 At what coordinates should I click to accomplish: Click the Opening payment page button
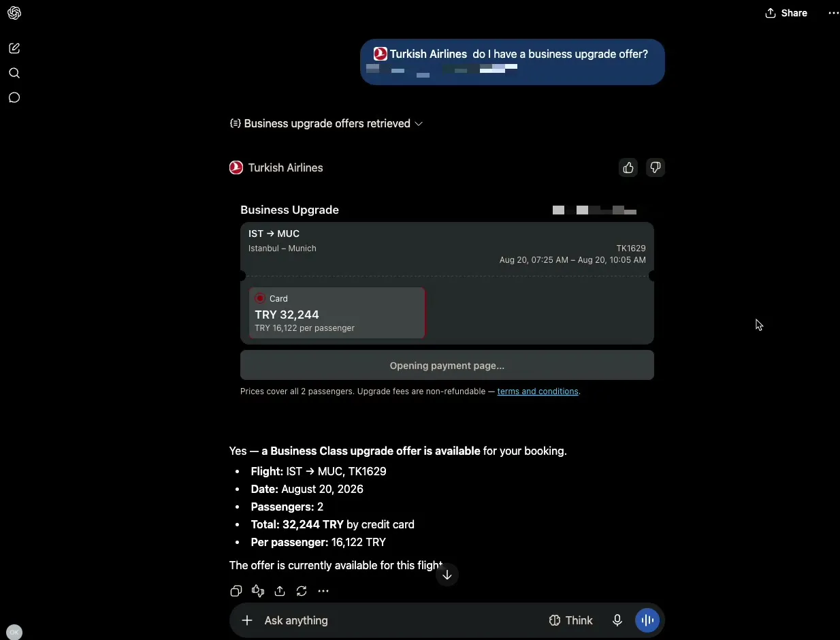click(447, 366)
